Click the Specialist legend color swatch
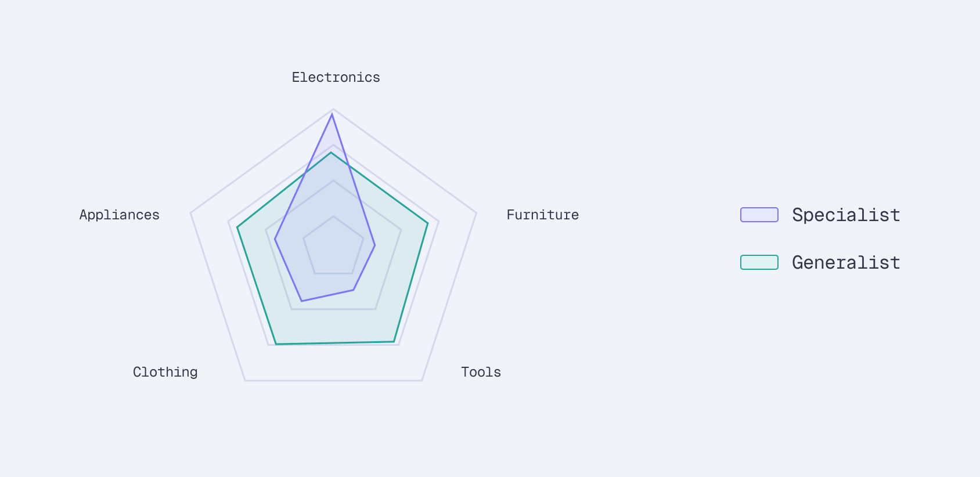Image resolution: width=980 pixels, height=477 pixels. click(x=759, y=215)
